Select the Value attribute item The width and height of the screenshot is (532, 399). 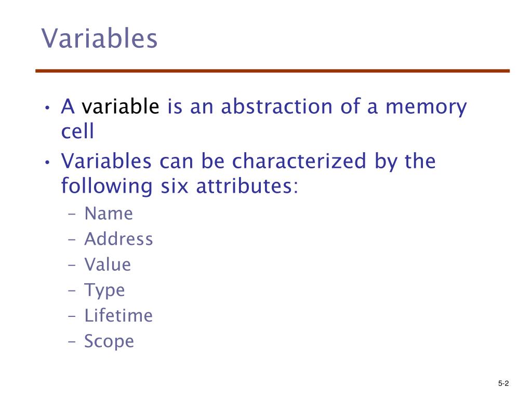tap(108, 264)
